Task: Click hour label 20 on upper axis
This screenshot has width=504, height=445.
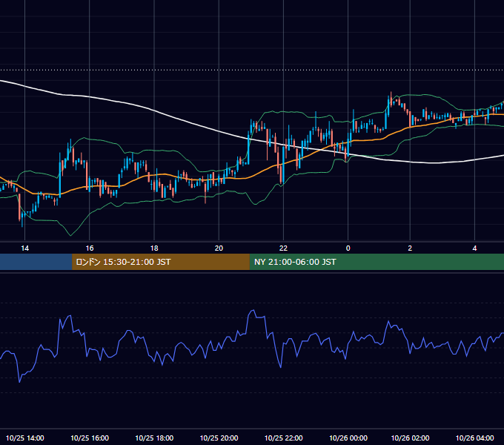Action: pyautogui.click(x=219, y=248)
